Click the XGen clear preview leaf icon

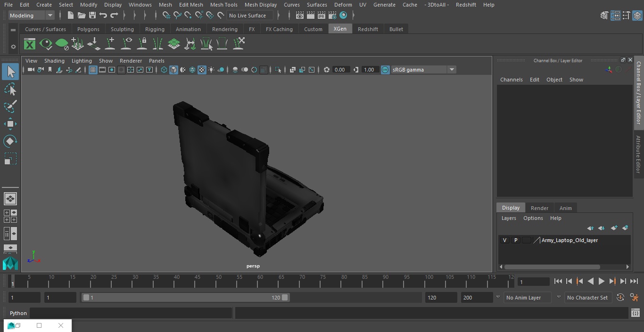[62, 44]
